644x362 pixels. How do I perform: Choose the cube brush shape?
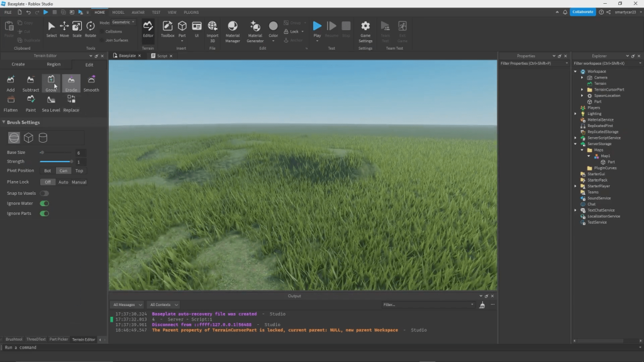tap(28, 138)
